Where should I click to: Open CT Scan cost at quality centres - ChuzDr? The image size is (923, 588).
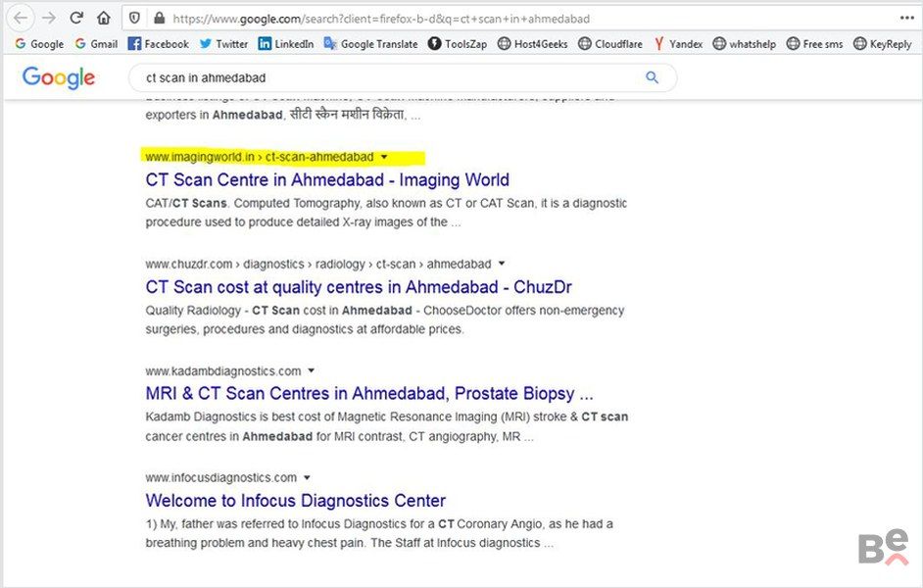[359, 286]
